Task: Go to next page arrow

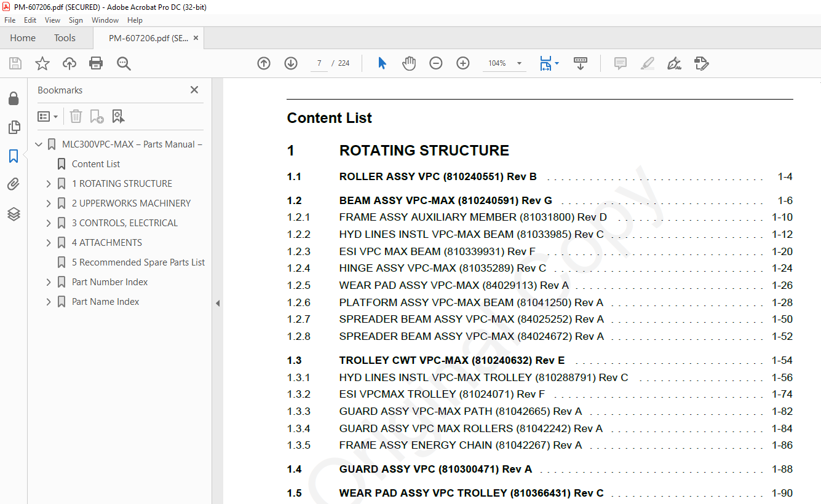Action: tap(291, 63)
